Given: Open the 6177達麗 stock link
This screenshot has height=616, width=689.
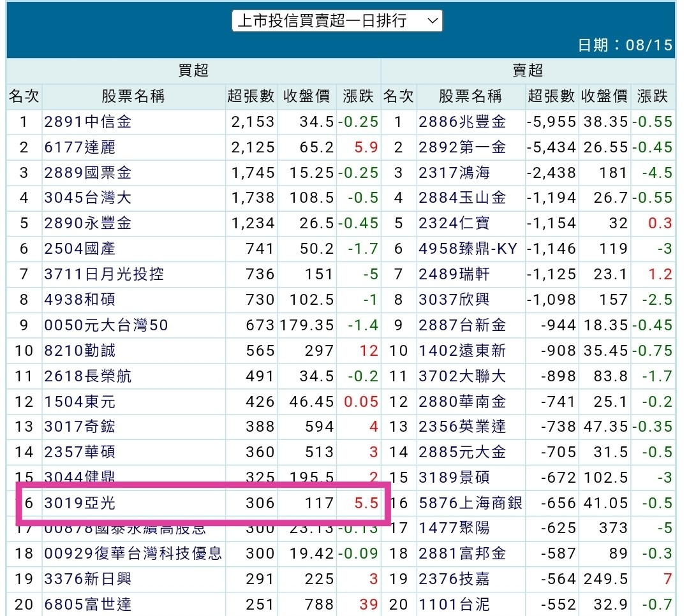Looking at the screenshot, I should 80,147.
